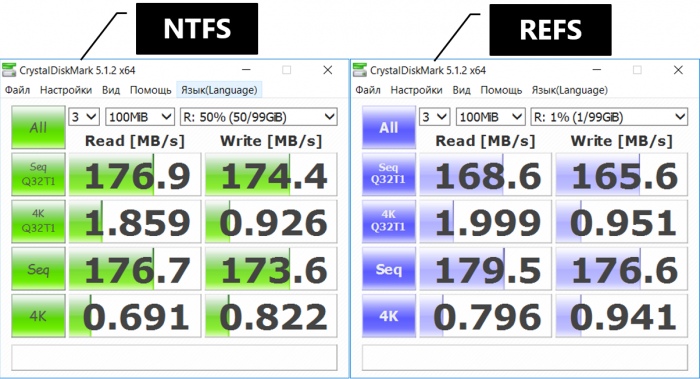Start green 4K Q32T1 test
Image resolution: width=700 pixels, height=379 pixels.
click(38, 221)
